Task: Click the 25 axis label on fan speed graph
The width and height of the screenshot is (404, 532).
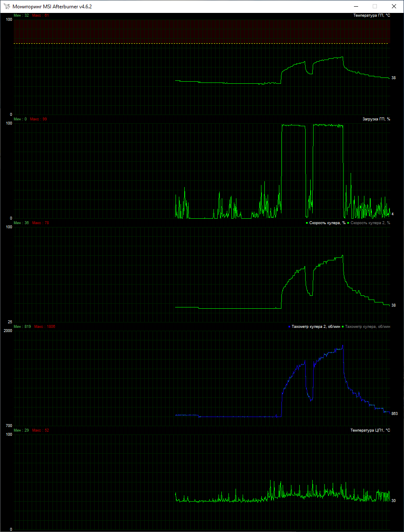Action: coord(10,322)
